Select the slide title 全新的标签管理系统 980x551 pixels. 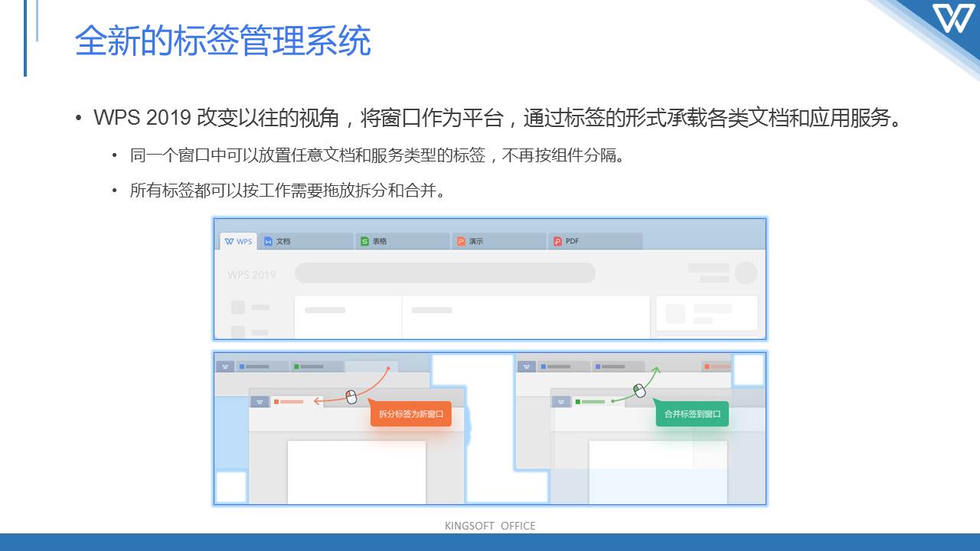point(223,41)
